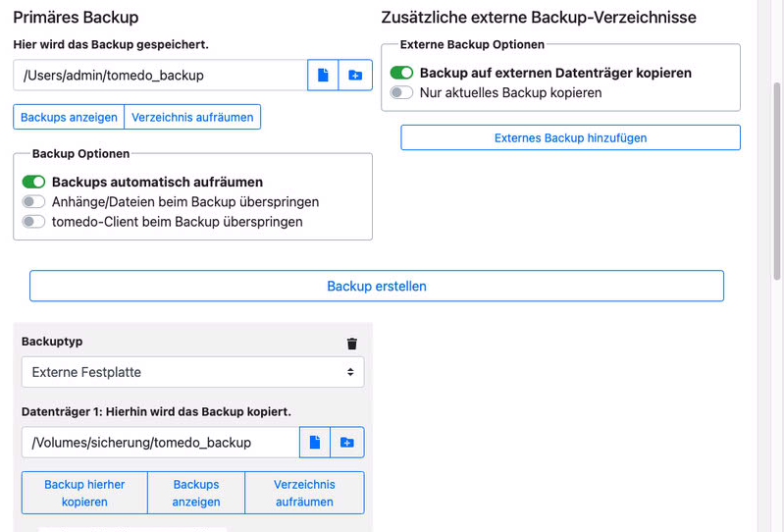Screen dimensions: 784x532
Task: Delete the external backup entry via trash icon
Action: click(x=352, y=344)
